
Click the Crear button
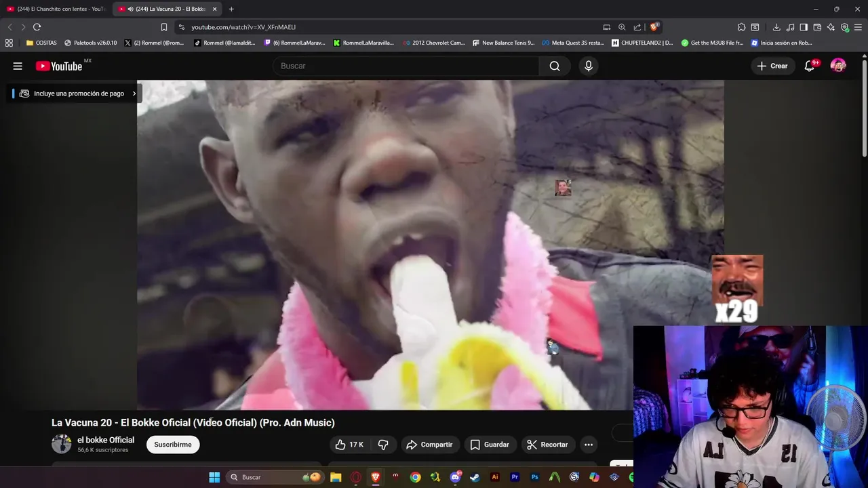tap(772, 66)
